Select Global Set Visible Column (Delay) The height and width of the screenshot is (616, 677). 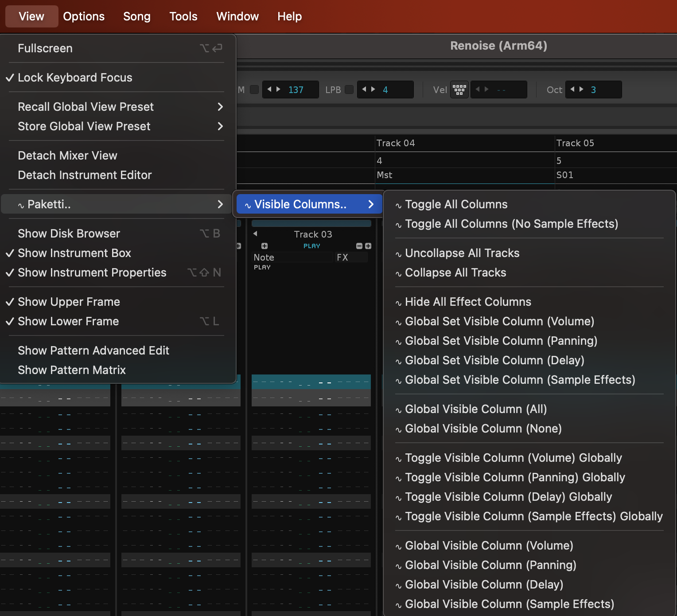tap(529, 360)
